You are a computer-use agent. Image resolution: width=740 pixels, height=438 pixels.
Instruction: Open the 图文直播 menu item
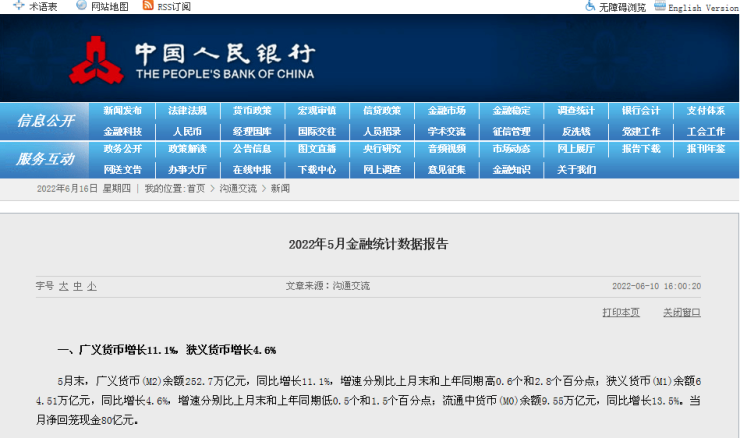317,149
